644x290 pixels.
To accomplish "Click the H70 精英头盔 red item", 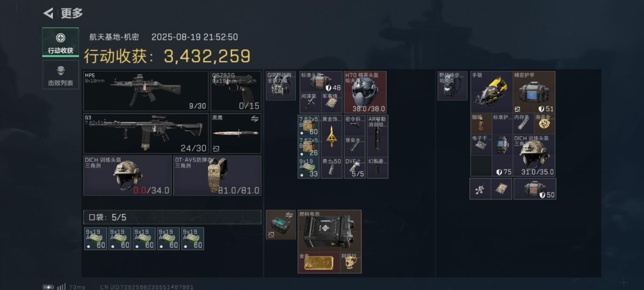I will (x=365, y=92).
